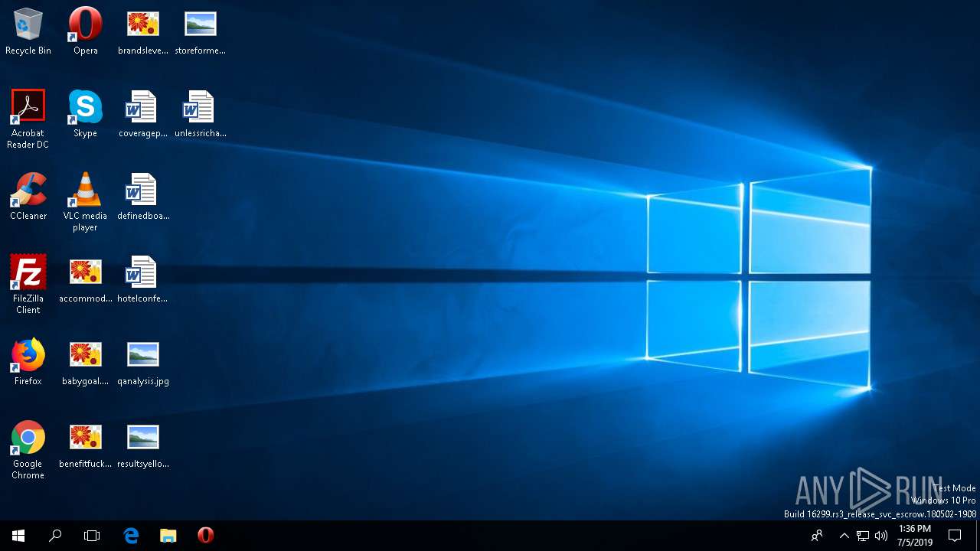The width and height of the screenshot is (980, 551).
Task: Select the coveragep... Word document
Action: [x=142, y=114]
